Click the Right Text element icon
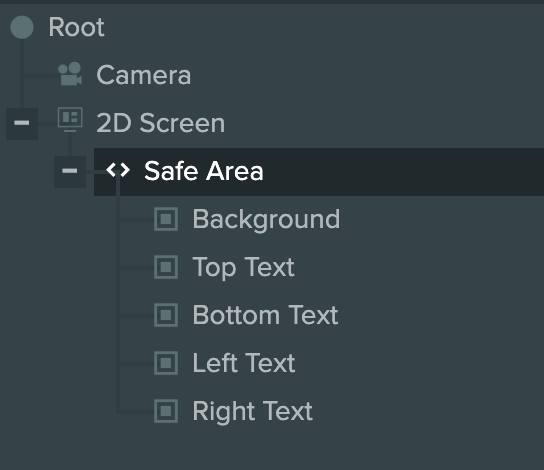Image resolution: width=544 pixels, height=470 pixels. (x=166, y=411)
